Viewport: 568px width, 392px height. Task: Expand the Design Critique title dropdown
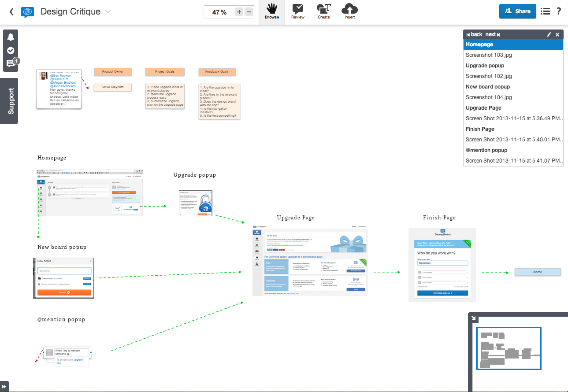tap(108, 12)
